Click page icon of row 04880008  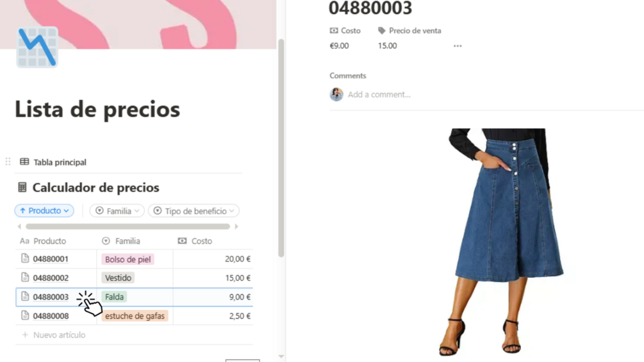click(25, 316)
